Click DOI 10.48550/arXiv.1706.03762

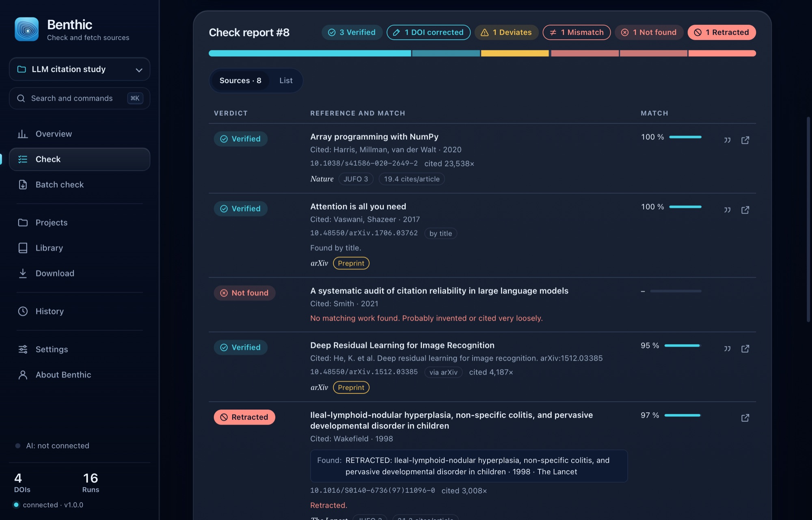pos(364,233)
